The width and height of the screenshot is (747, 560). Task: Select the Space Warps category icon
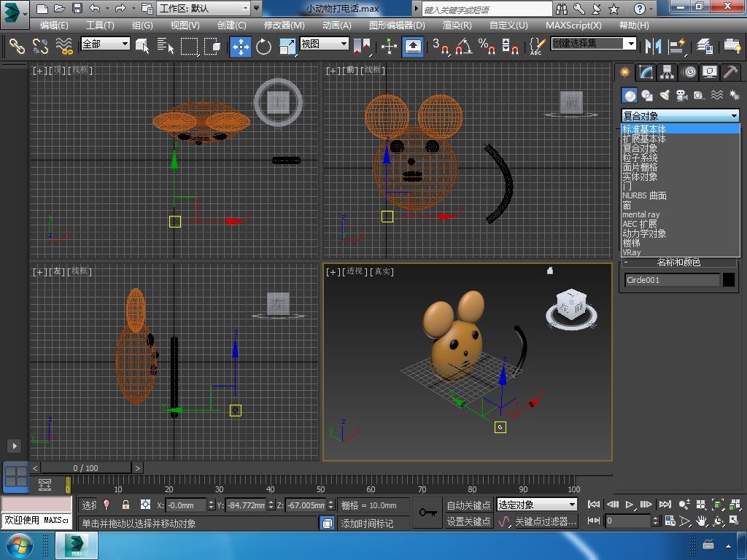(717, 96)
